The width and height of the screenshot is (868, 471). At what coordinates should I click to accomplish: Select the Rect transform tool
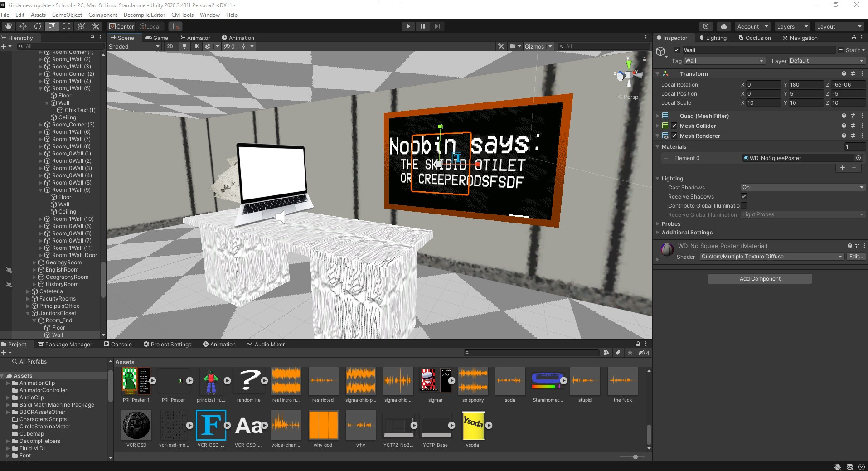tap(67, 26)
